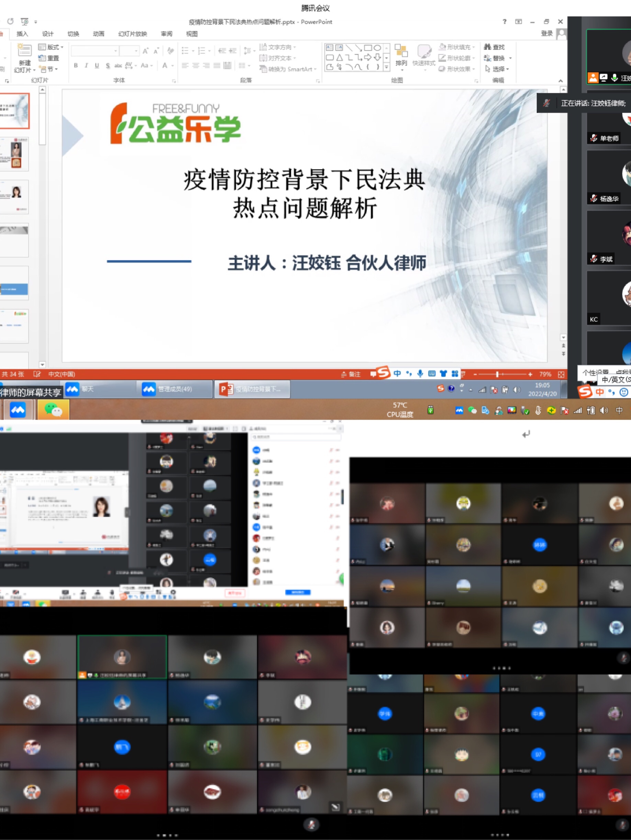Click the zoom out minus icon
The width and height of the screenshot is (631, 840).
475,374
